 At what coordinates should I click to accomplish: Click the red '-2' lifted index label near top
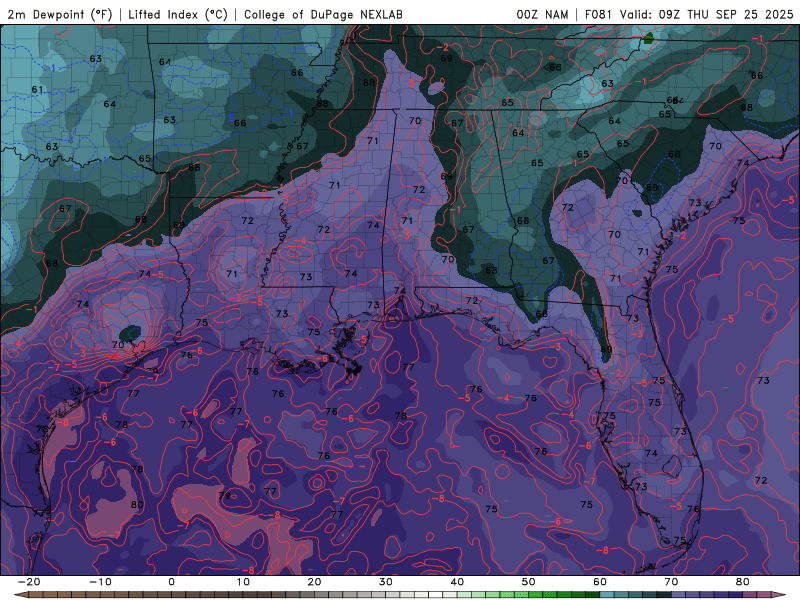[x=442, y=47]
